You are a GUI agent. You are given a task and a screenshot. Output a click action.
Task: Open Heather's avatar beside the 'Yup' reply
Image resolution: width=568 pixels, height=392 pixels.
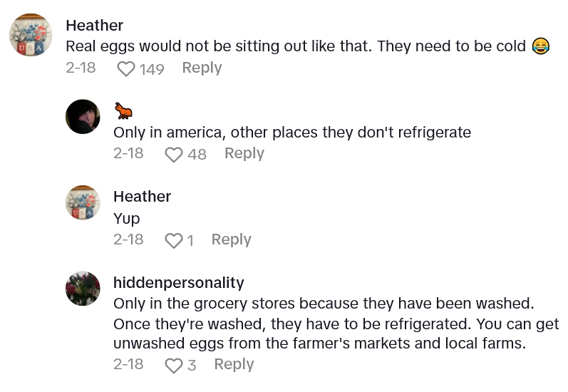pyautogui.click(x=83, y=202)
